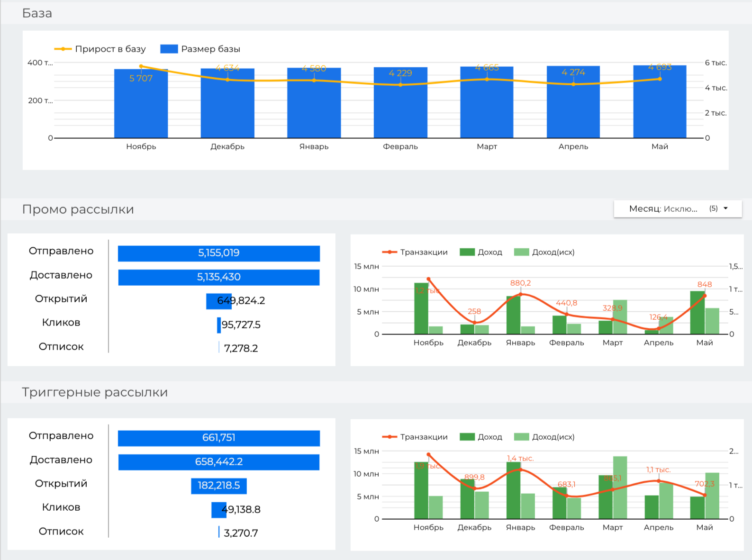This screenshot has height=560, width=752.
Task: Click the База section heading
Action: coord(37,13)
